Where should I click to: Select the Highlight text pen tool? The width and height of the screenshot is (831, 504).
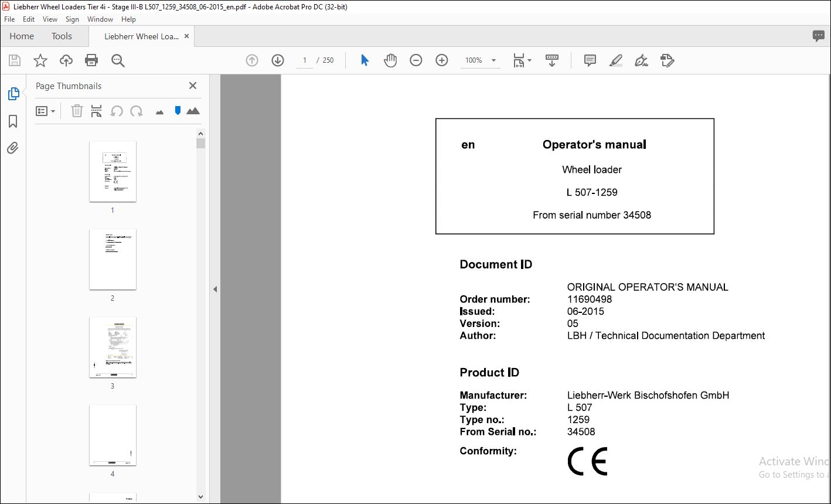coord(616,60)
